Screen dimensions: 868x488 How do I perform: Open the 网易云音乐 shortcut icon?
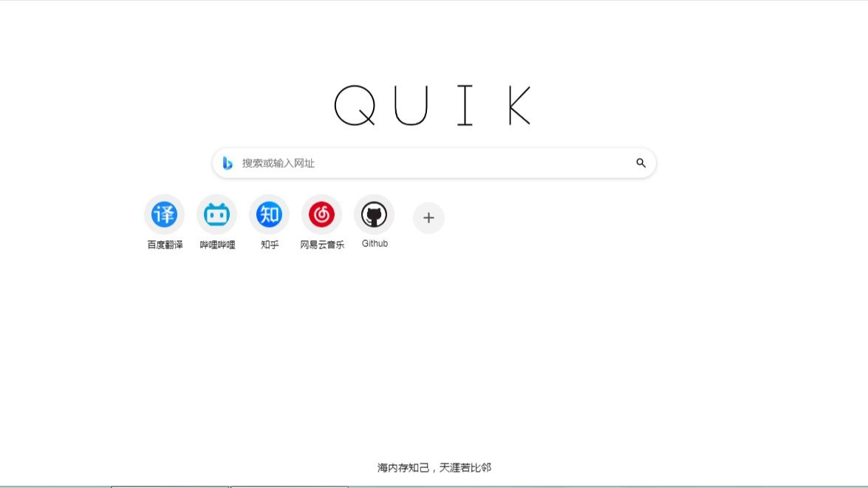321,214
